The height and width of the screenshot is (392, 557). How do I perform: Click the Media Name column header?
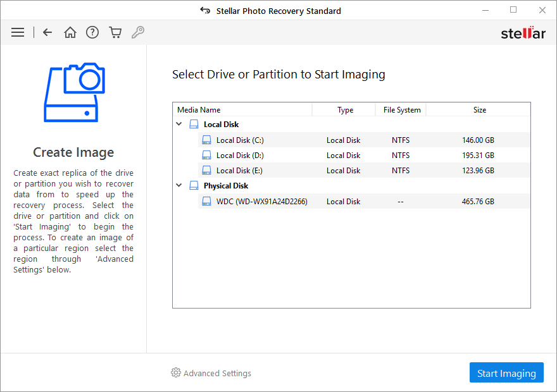click(199, 110)
